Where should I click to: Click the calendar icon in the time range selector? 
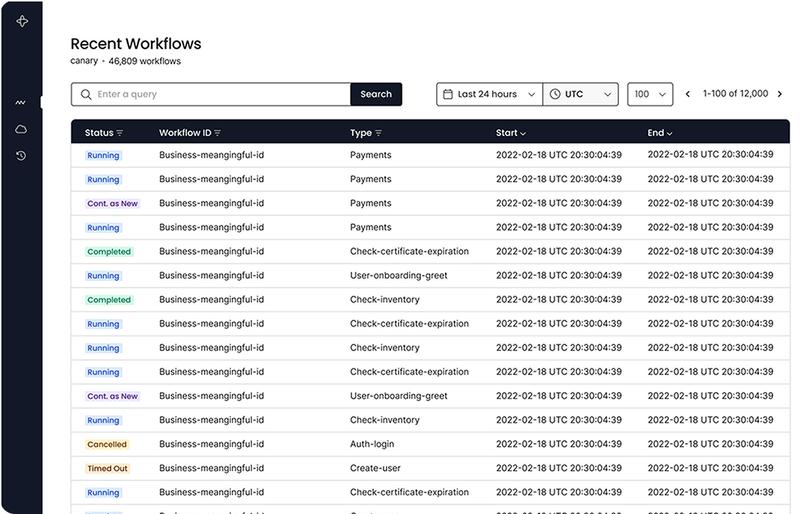[449, 93]
